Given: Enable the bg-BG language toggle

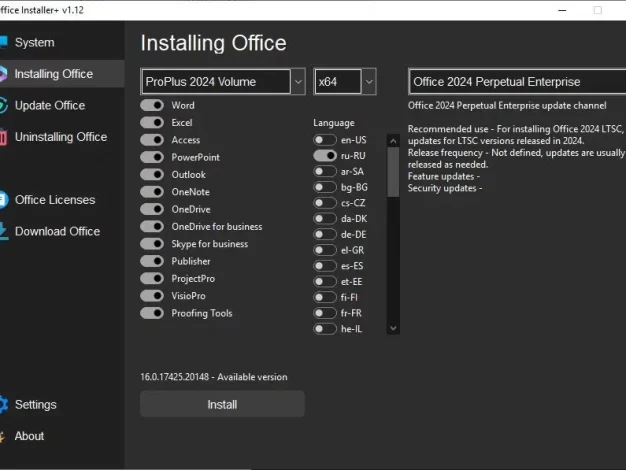Looking at the screenshot, I should point(325,187).
